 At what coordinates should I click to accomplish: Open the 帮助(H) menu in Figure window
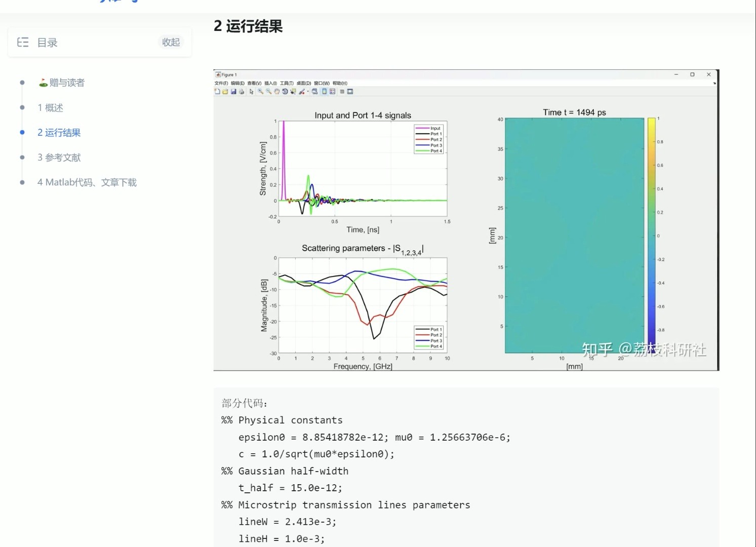(340, 83)
